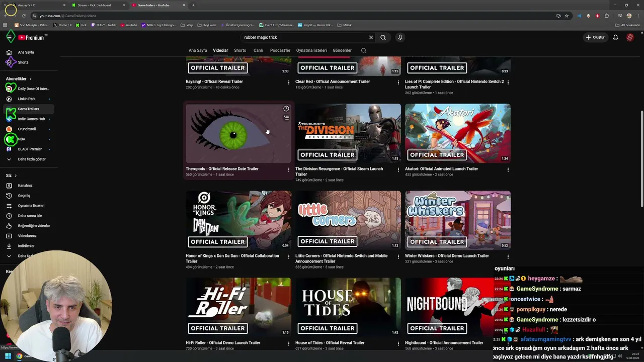Open YouTube notifications bell
The image size is (644, 362).
coord(615,37)
